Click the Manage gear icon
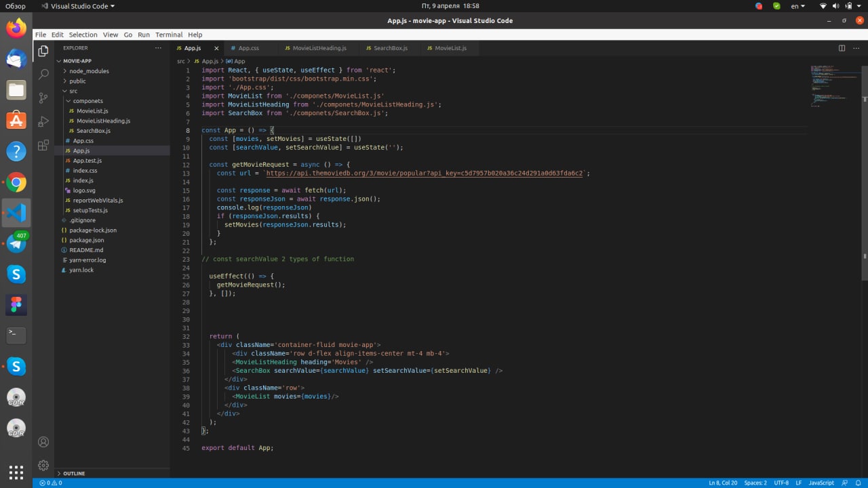The height and width of the screenshot is (488, 868). coord(43,466)
